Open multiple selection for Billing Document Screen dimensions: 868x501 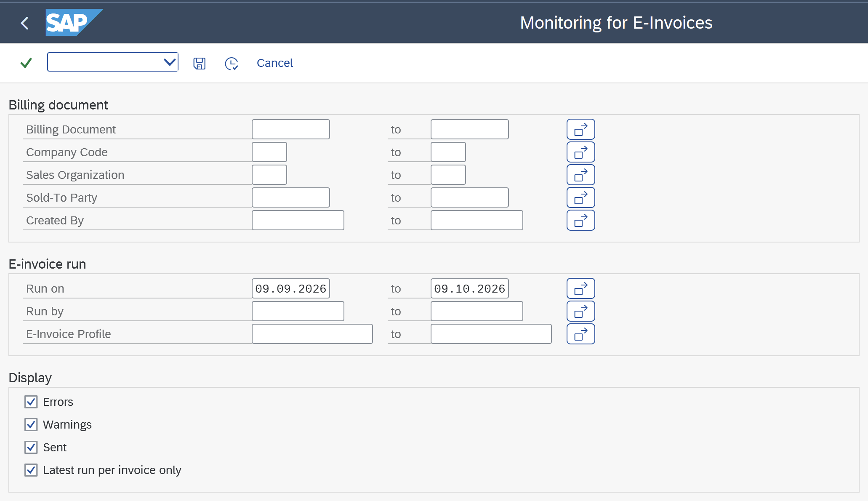[x=580, y=129]
